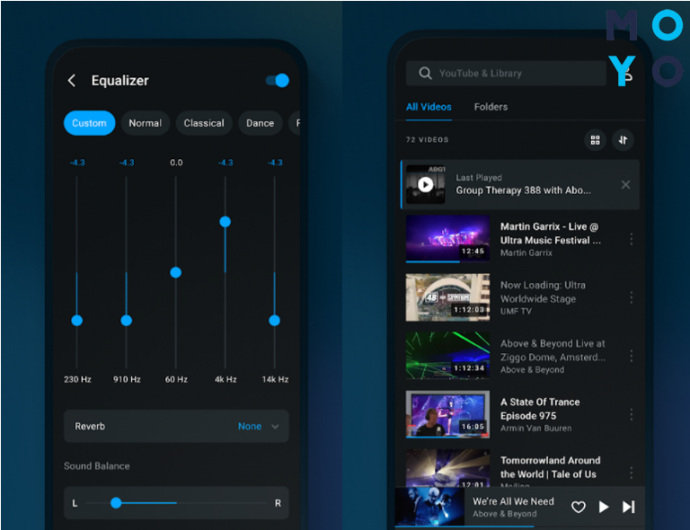This screenshot has width=690, height=530.
Task: Click the 4k Hz band slider handle
Action: 225,222
